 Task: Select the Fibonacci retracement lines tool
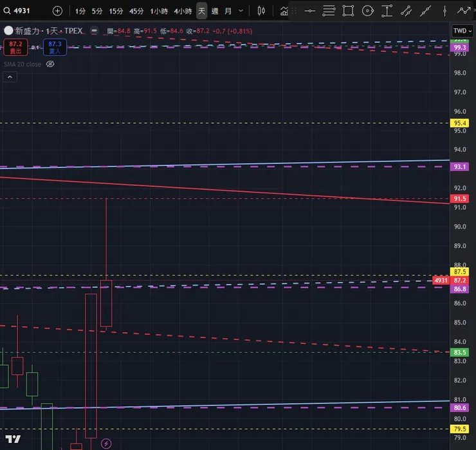(329, 11)
